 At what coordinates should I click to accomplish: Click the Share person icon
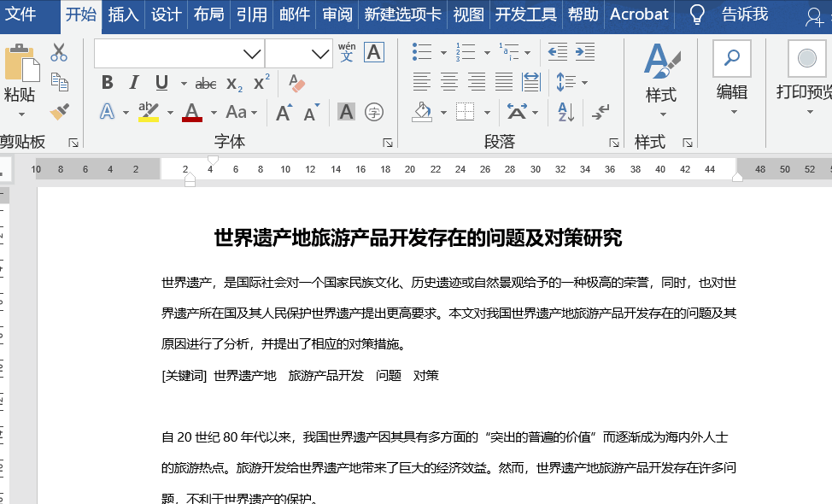(815, 16)
